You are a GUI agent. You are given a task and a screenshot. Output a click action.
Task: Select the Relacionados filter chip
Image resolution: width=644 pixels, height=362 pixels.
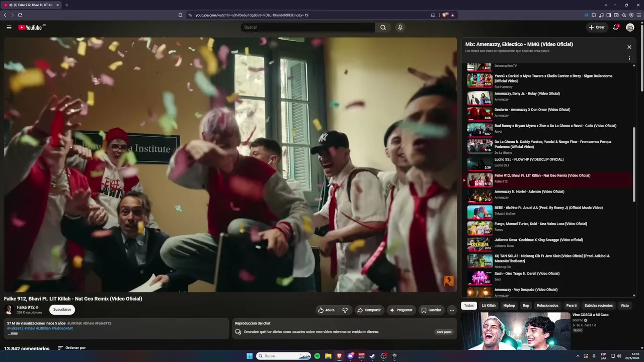click(x=547, y=306)
